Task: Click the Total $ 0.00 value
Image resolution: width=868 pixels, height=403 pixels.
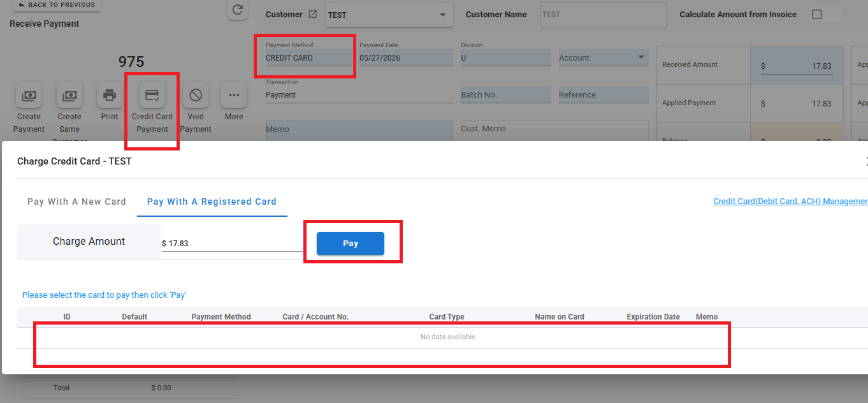Action: pyautogui.click(x=161, y=388)
